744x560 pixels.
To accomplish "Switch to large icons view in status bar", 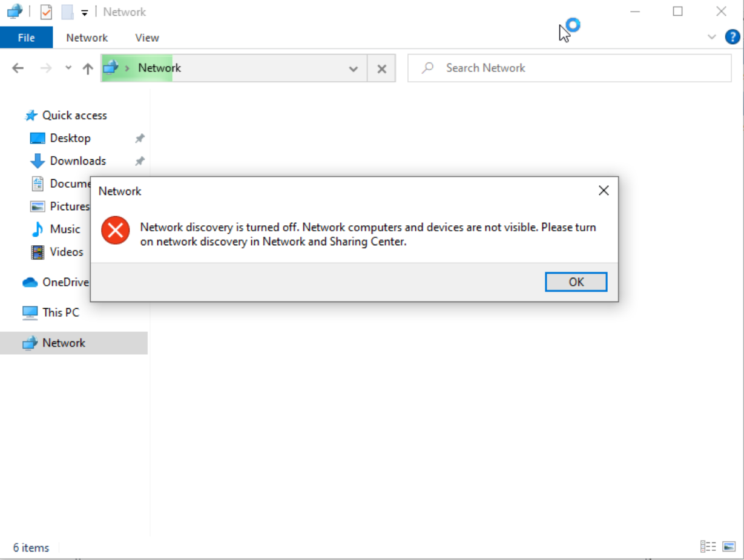I will (729, 547).
